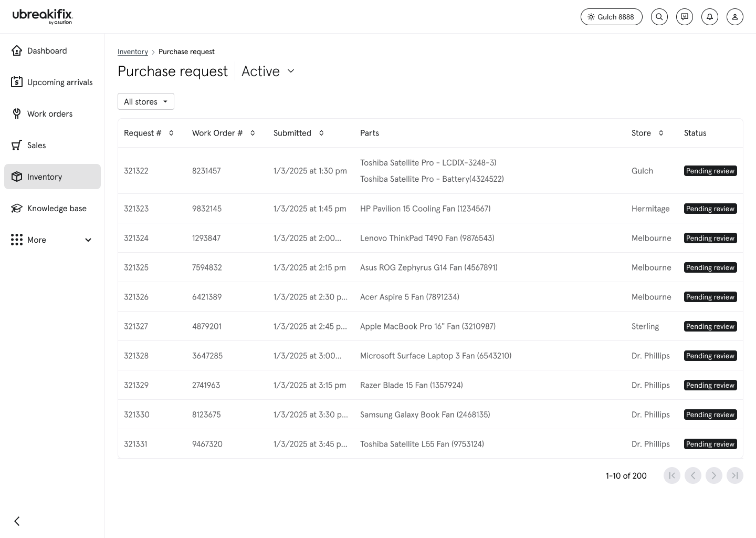Click Apple MacBook Pro 16" Fan part
The width and height of the screenshot is (756, 538).
coord(428,326)
